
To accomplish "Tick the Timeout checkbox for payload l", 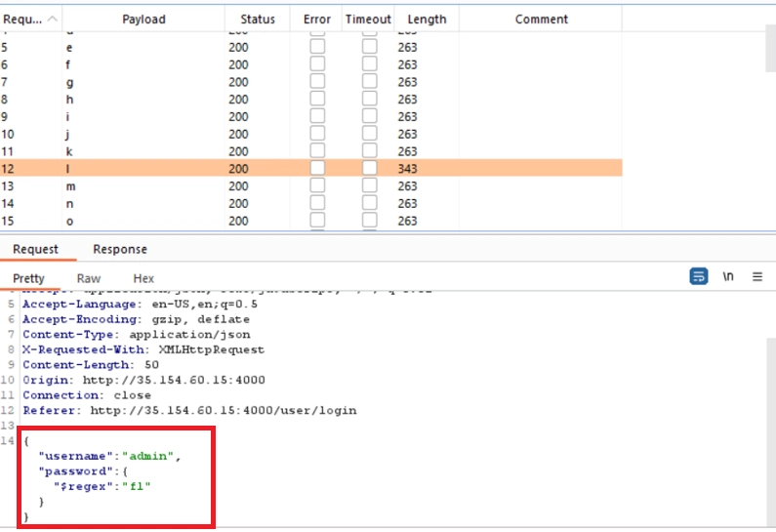I will click(x=369, y=169).
